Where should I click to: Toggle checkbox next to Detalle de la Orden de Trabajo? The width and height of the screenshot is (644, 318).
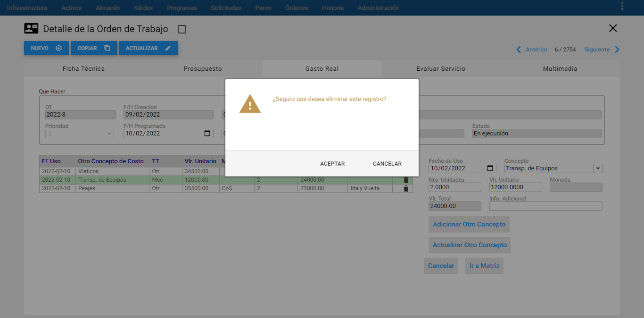pos(182,29)
